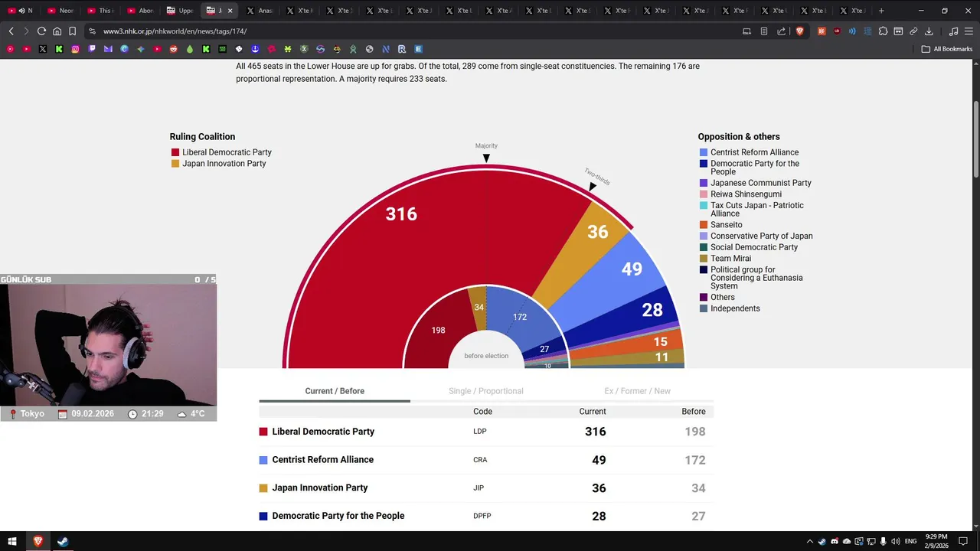Switch to the Abon YouTube browser tab
This screenshot has height=551, width=980.
coord(140,11)
